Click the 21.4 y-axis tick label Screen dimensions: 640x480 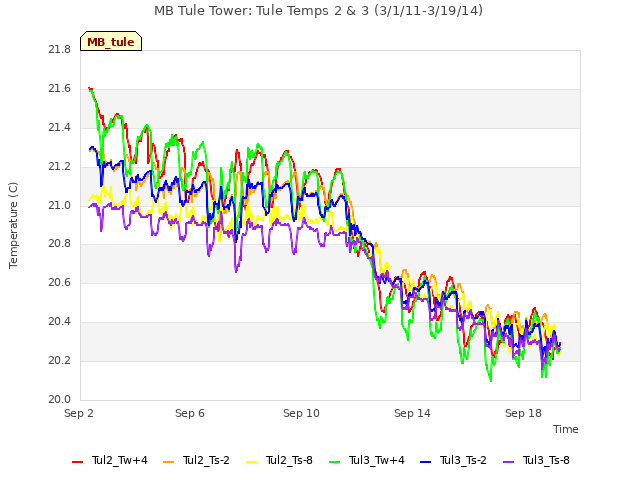tap(60, 128)
